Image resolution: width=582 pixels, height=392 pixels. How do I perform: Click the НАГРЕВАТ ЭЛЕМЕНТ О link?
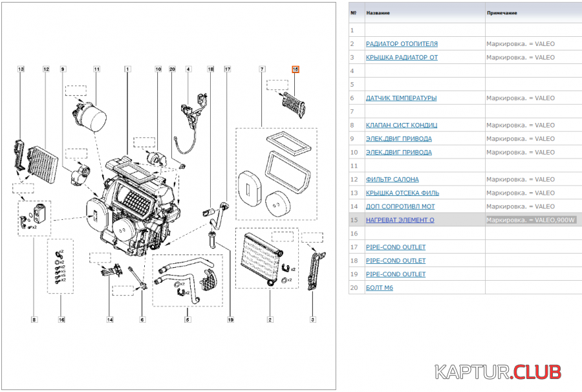tap(400, 220)
